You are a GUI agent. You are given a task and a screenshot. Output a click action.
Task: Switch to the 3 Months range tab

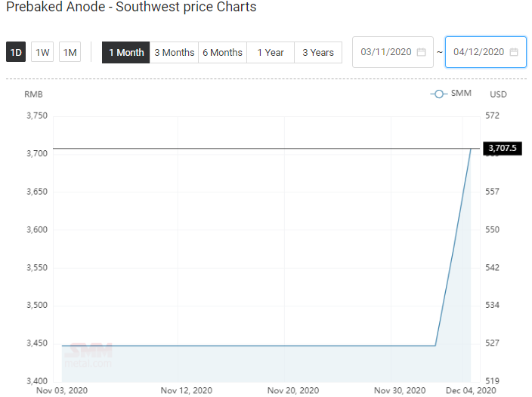(174, 52)
